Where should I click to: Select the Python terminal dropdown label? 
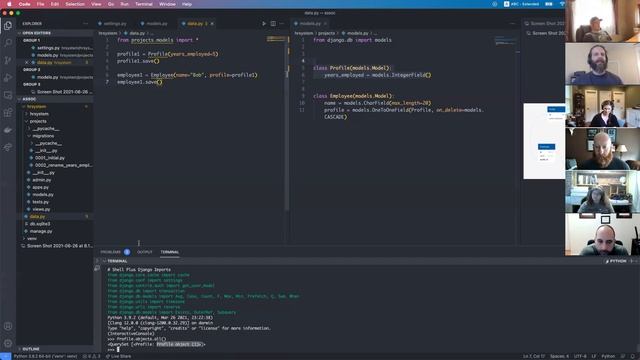(x=617, y=261)
